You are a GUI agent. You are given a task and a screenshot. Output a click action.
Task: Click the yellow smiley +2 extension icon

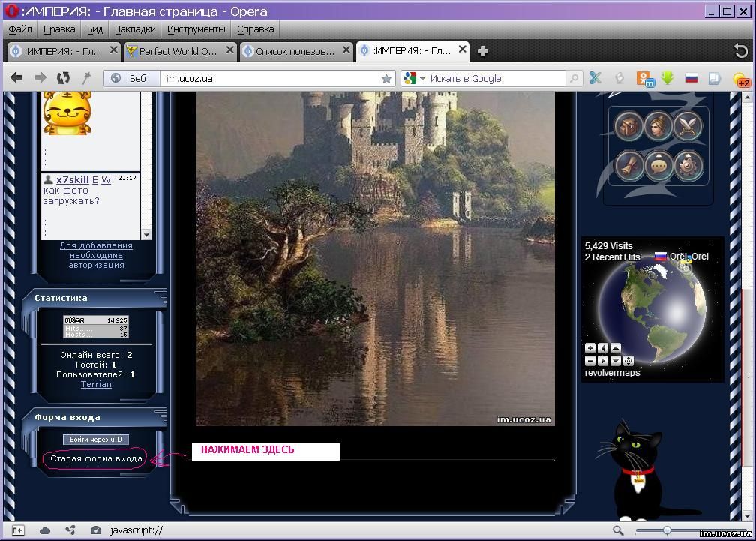click(741, 80)
